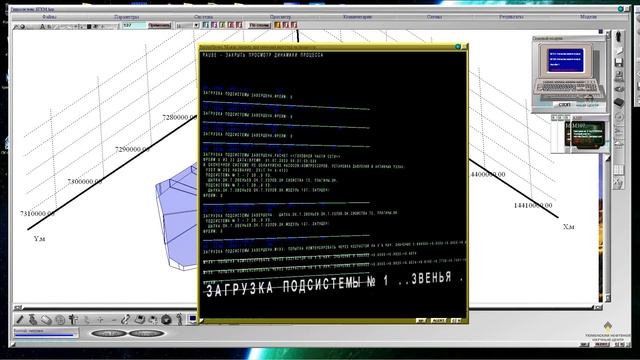Click the blue progress bar at bottom left

(45, 335)
